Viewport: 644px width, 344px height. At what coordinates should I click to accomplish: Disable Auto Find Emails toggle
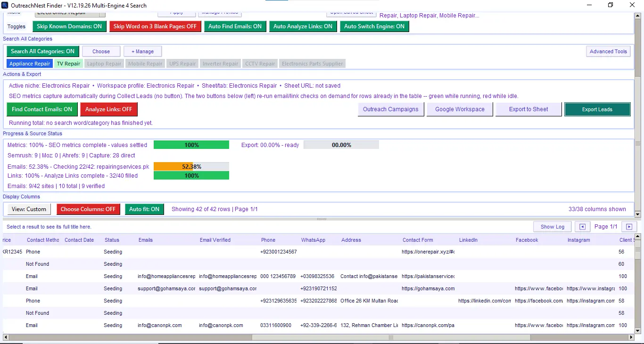click(235, 26)
